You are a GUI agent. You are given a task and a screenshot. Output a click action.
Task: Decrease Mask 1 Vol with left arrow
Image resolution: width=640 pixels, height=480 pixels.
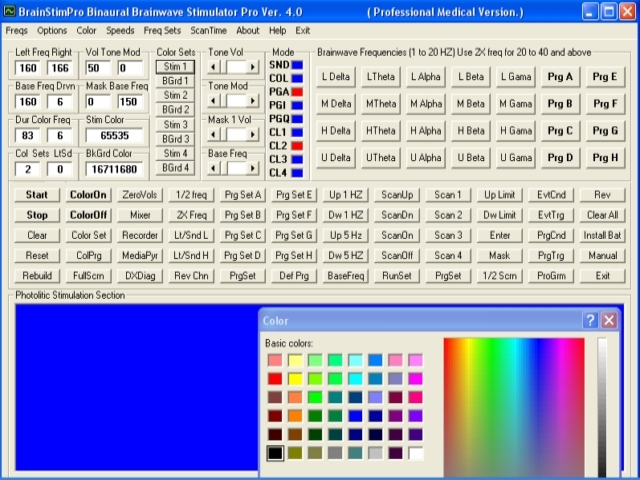point(213,135)
